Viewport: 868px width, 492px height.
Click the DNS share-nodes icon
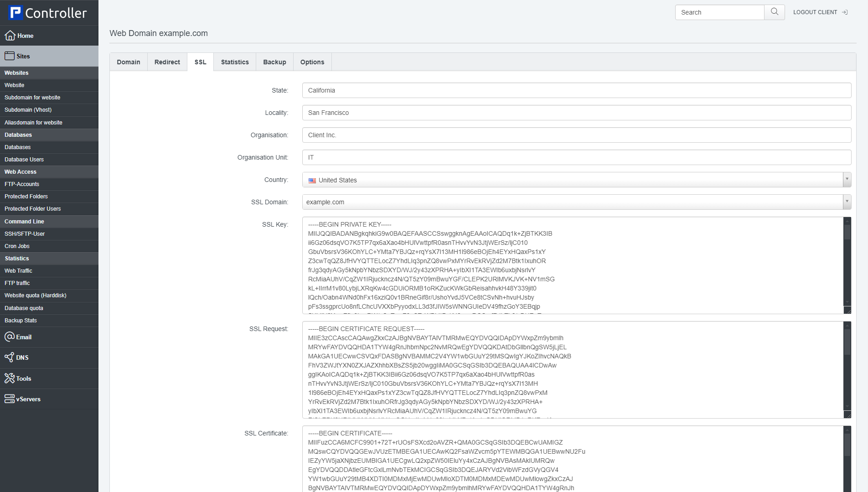coord(9,357)
